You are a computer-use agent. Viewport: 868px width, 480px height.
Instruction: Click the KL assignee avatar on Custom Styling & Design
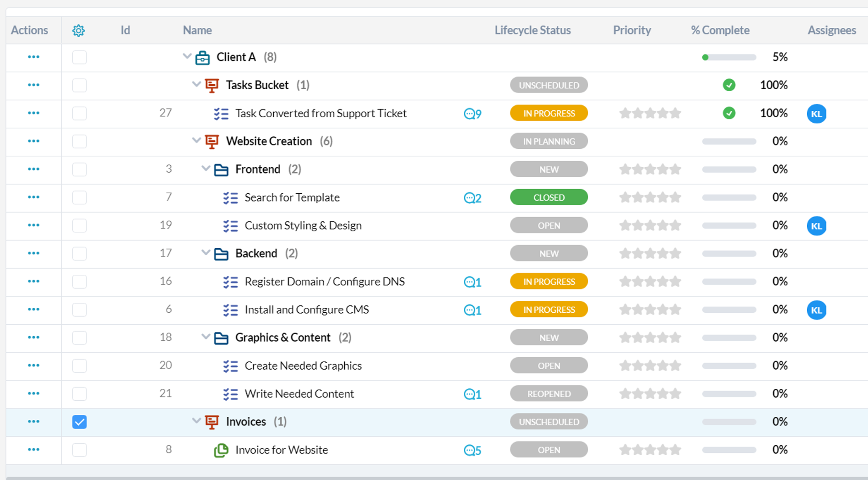tap(816, 226)
